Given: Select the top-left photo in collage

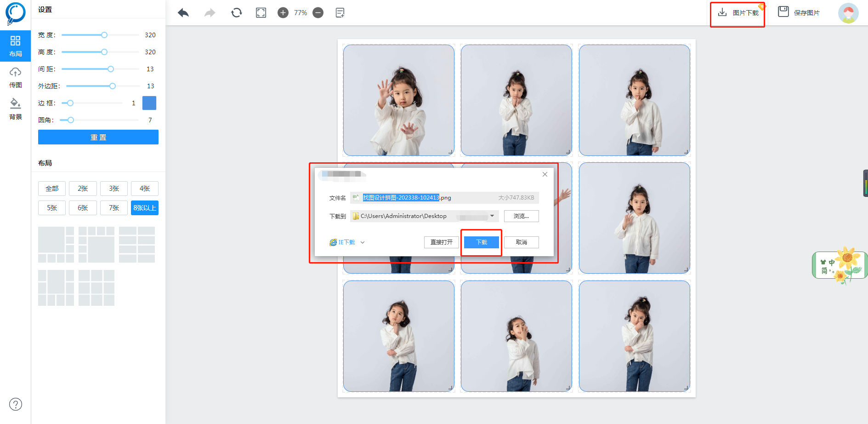Looking at the screenshot, I should (399, 100).
